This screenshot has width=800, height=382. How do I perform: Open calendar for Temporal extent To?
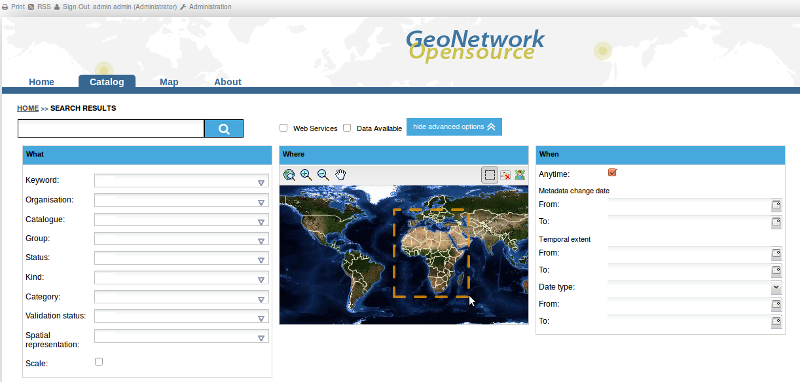[x=776, y=270]
